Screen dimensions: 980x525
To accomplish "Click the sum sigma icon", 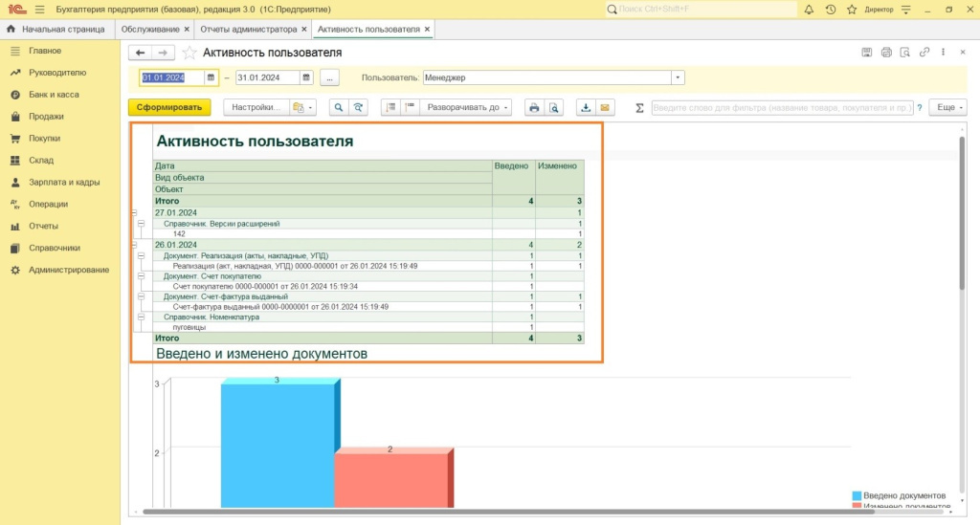I will (x=639, y=108).
